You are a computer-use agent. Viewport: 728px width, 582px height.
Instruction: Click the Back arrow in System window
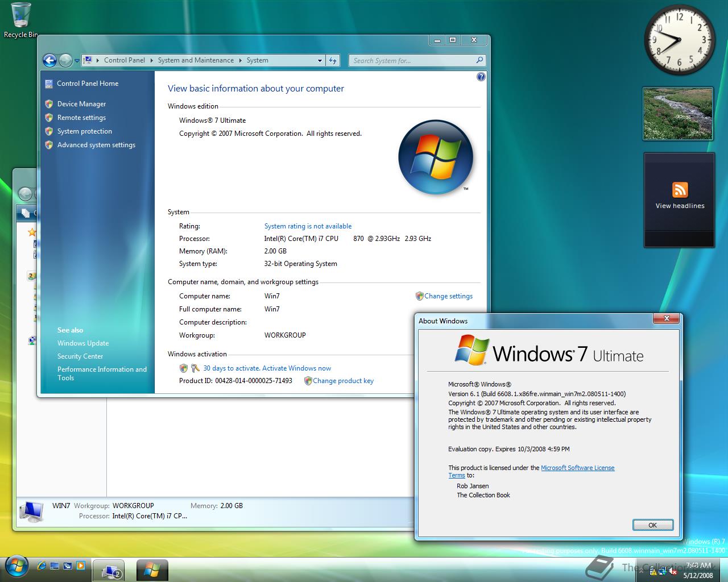(x=49, y=60)
